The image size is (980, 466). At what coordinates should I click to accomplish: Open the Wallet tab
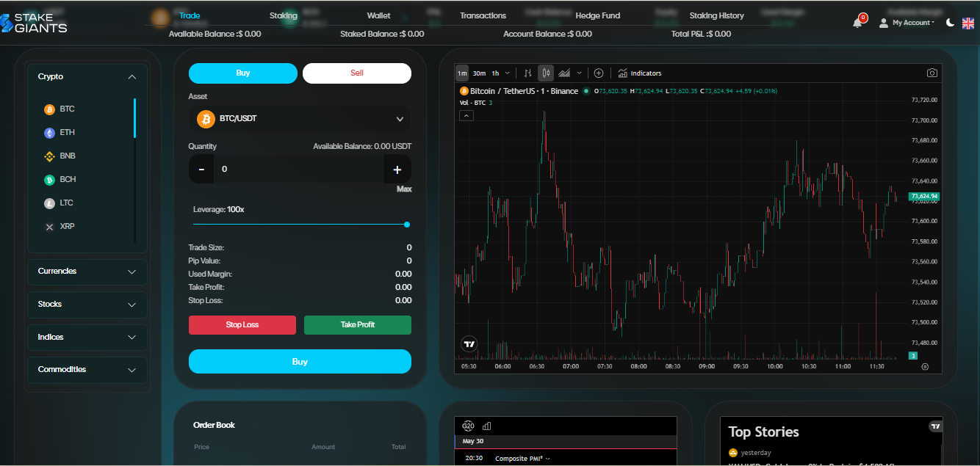(379, 15)
